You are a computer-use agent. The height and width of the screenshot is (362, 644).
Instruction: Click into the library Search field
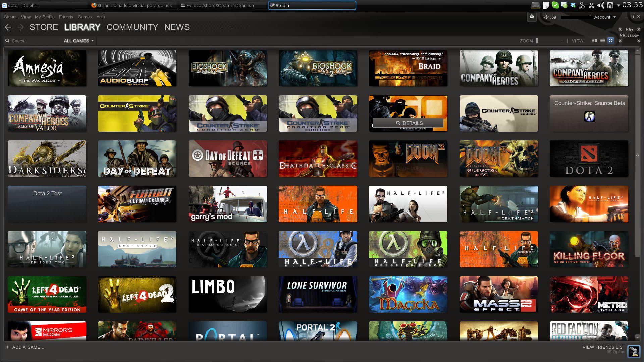tap(34, 41)
